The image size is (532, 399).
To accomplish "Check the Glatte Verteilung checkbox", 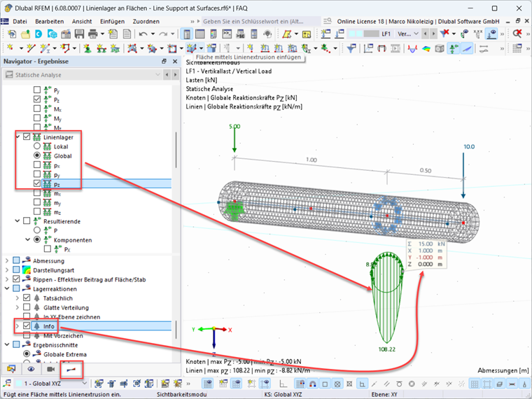I will click(x=27, y=307).
